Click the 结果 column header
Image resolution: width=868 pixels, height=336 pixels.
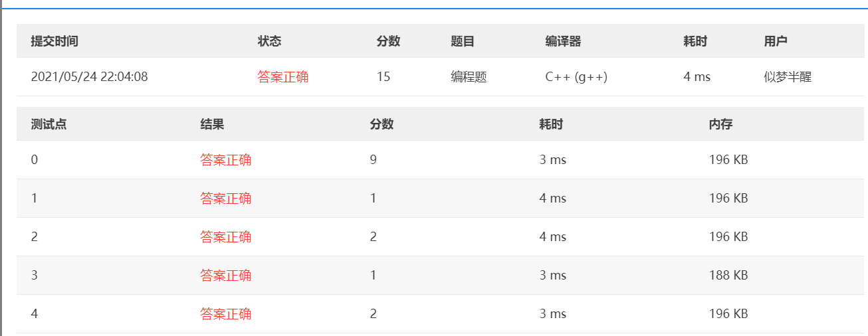tap(212, 124)
